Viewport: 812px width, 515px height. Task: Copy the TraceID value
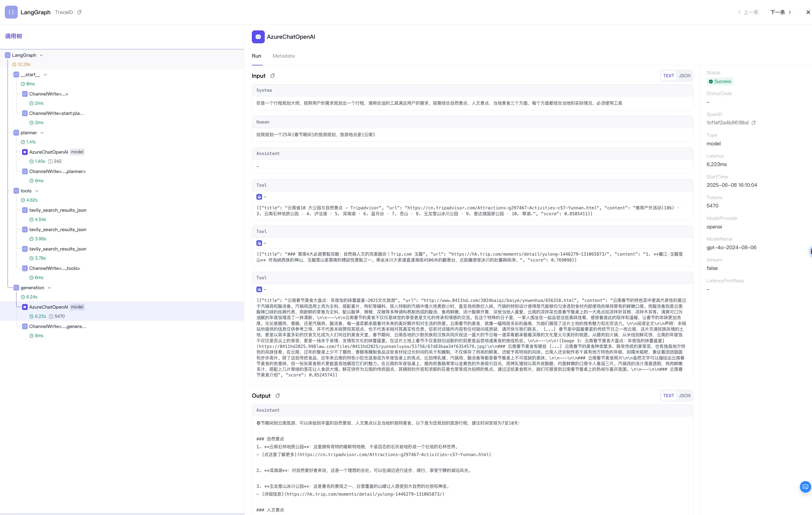point(79,12)
